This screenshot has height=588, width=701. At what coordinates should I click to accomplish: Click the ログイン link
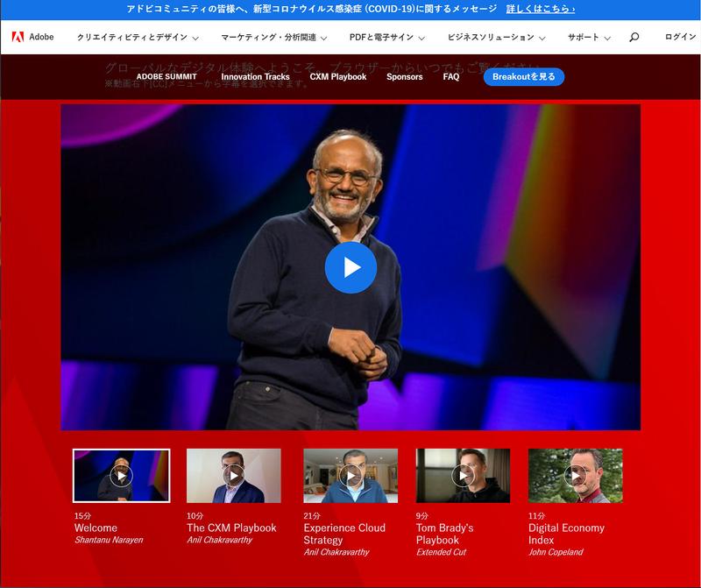tap(680, 38)
